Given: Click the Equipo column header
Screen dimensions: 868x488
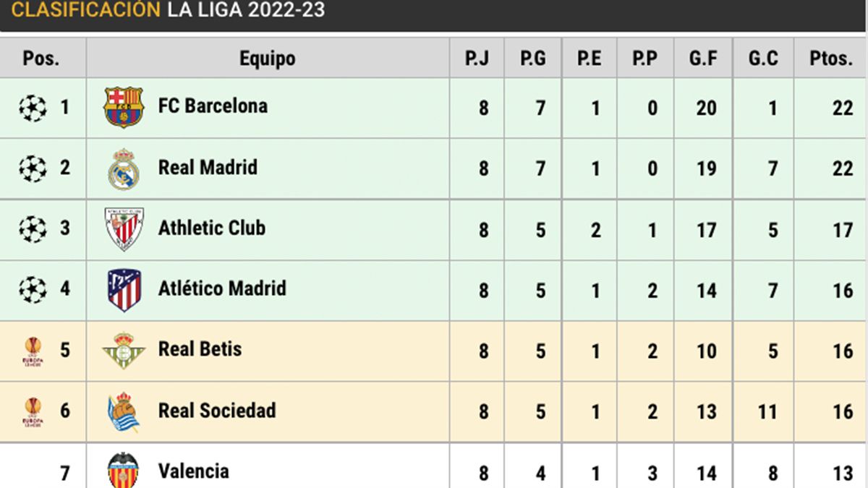Looking at the screenshot, I should click(268, 59).
